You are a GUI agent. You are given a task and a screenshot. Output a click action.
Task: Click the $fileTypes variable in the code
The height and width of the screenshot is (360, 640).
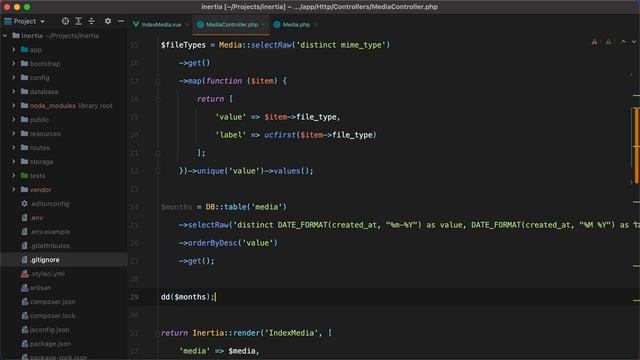pyautogui.click(x=183, y=45)
